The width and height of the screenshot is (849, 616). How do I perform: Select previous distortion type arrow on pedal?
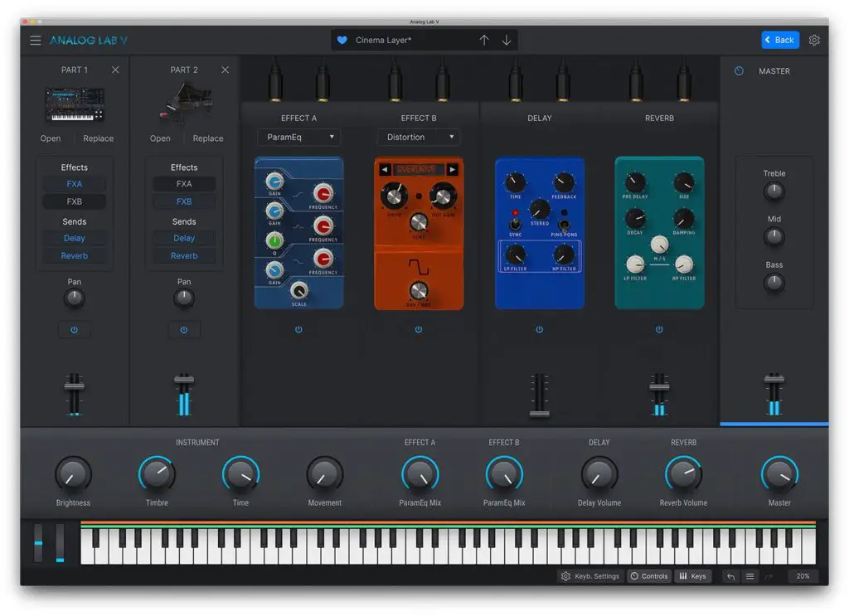pyautogui.click(x=385, y=169)
